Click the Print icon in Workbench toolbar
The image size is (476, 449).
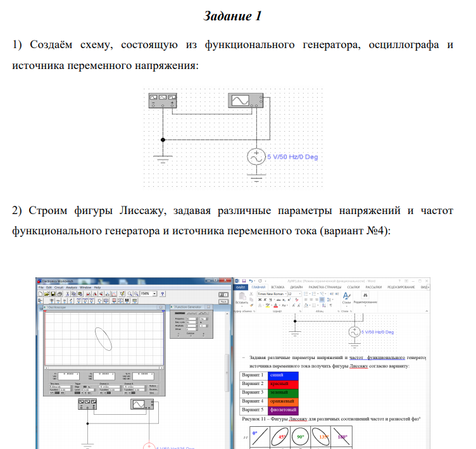pyautogui.click(x=58, y=294)
